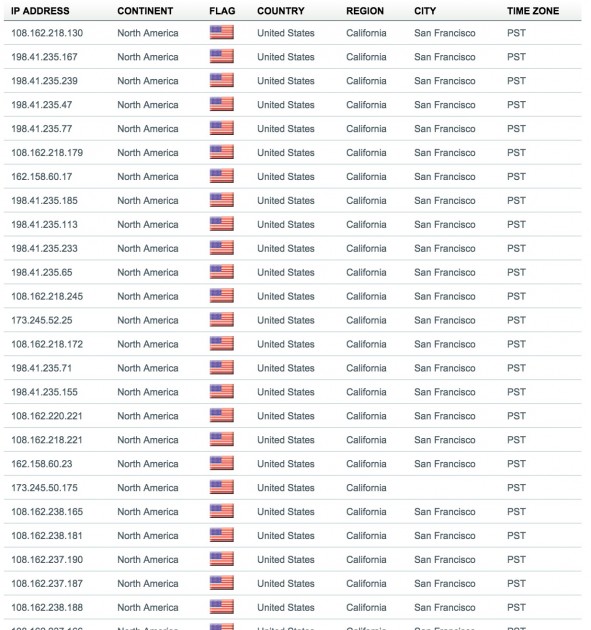Select IP address 198.41.235.239
This screenshot has width=591, height=630.
(44, 81)
